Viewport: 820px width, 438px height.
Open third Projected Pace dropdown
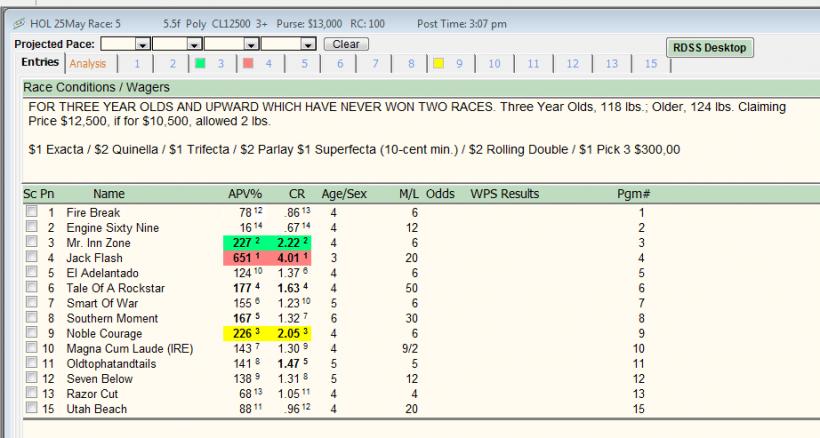[x=252, y=44]
